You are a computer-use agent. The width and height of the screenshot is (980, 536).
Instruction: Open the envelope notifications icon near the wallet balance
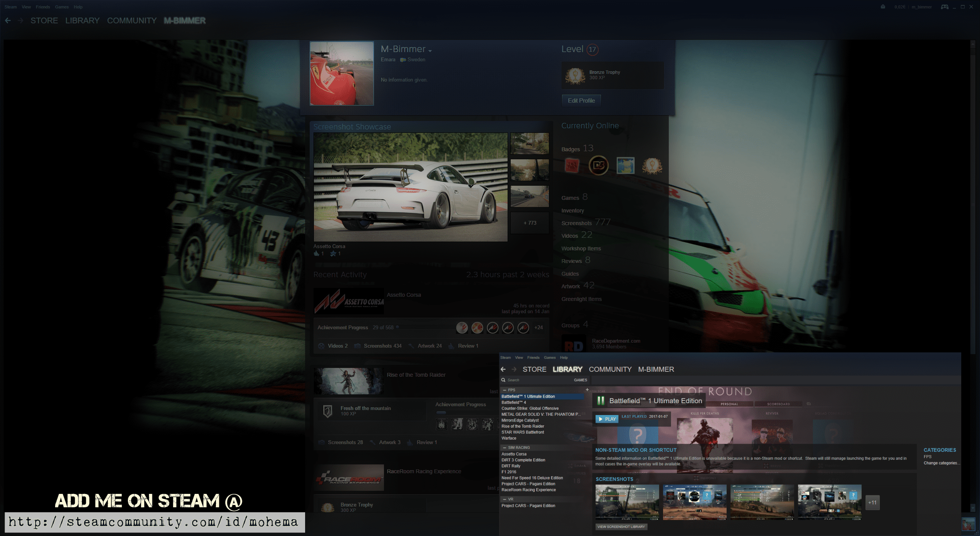pos(883,7)
